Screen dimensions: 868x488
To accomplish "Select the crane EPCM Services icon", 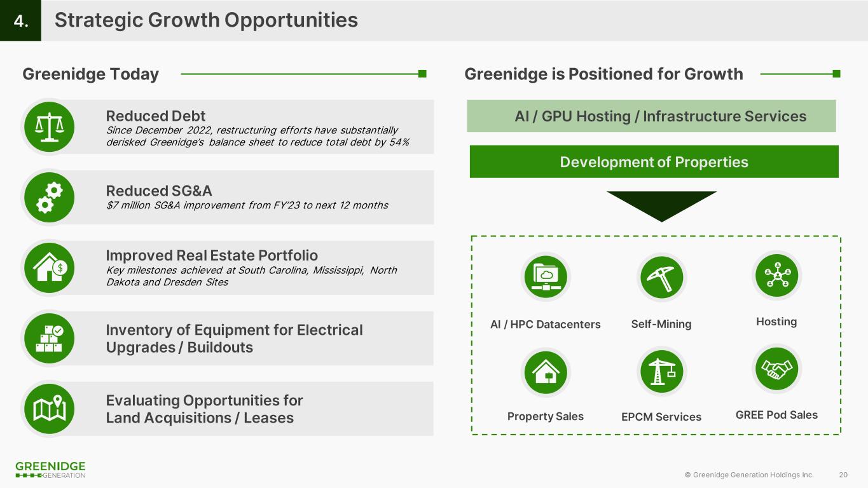I will (661, 373).
